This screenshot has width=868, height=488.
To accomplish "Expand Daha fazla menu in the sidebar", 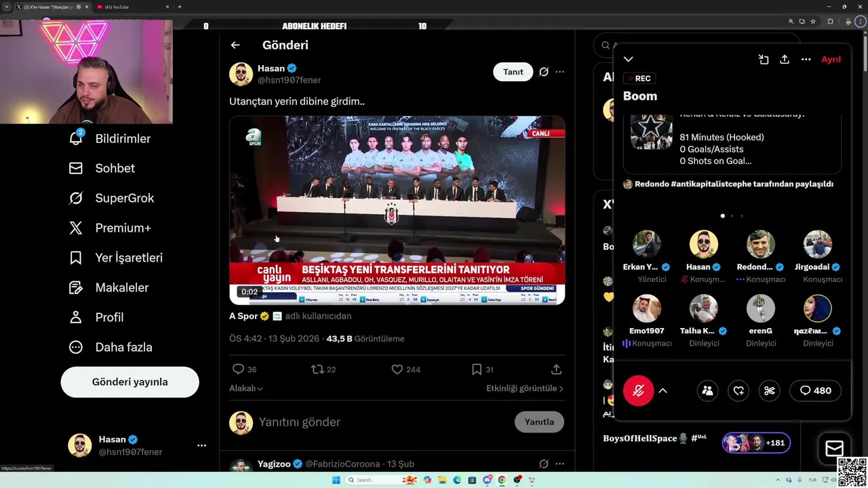I will tap(111, 347).
